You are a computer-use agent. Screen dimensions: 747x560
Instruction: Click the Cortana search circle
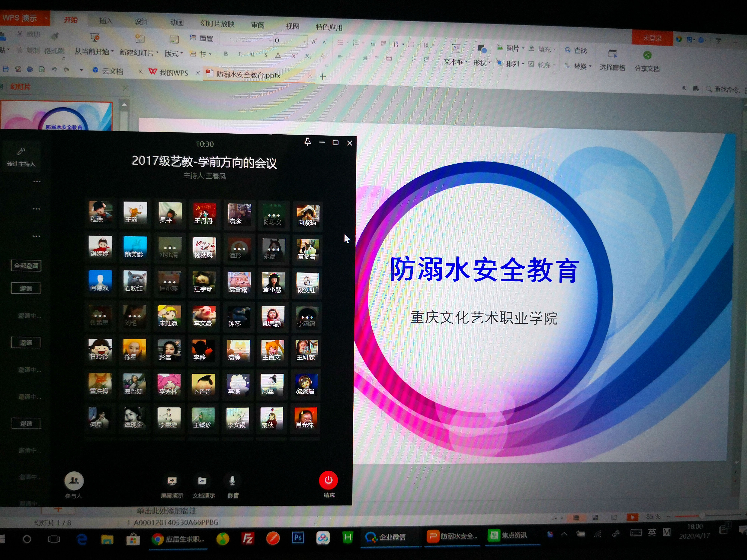(27, 539)
